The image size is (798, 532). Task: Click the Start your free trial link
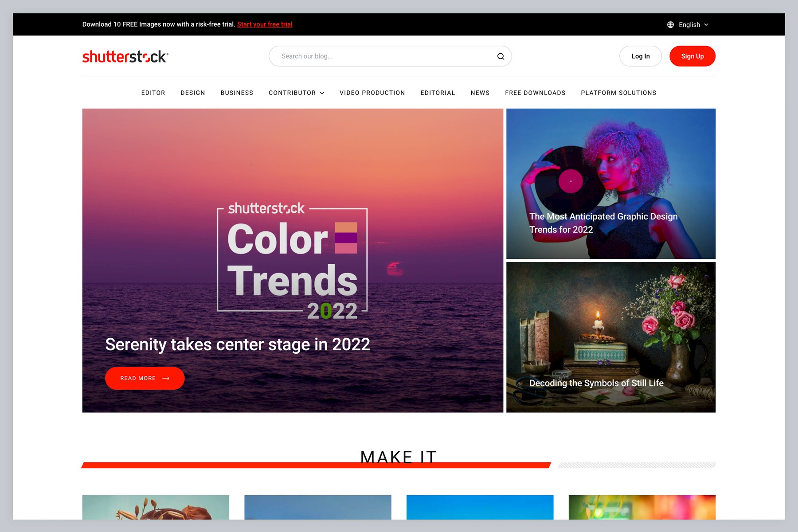coord(265,24)
